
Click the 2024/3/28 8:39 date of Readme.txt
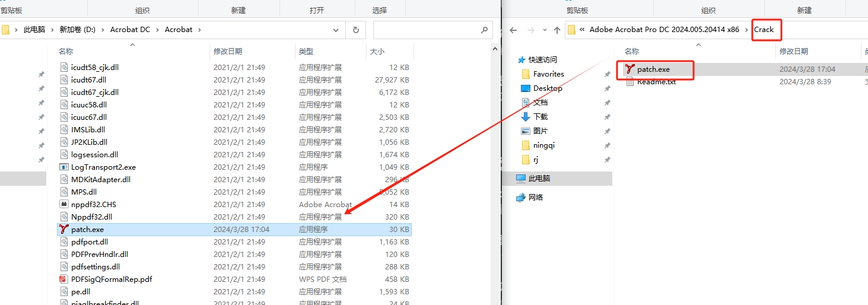(x=805, y=82)
